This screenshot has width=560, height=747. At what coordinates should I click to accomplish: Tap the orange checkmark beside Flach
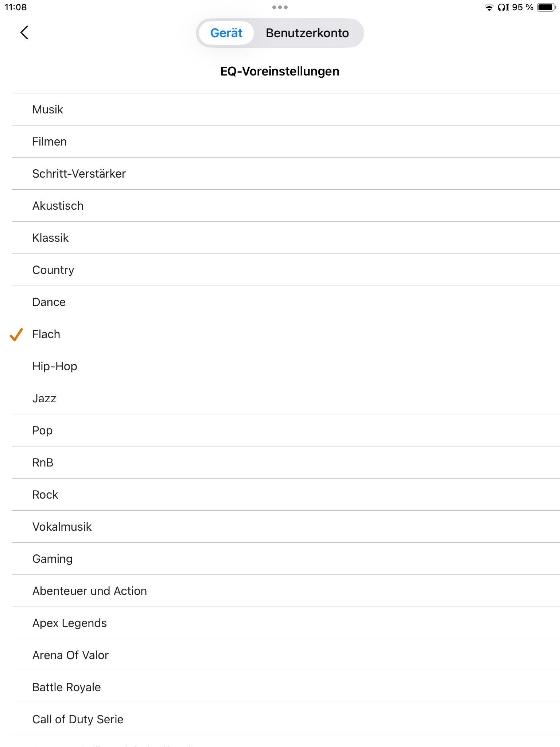(16, 334)
